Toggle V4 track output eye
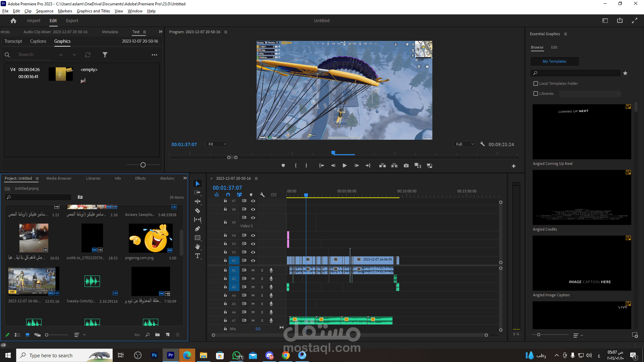This screenshot has height=362, width=644. click(x=253, y=235)
